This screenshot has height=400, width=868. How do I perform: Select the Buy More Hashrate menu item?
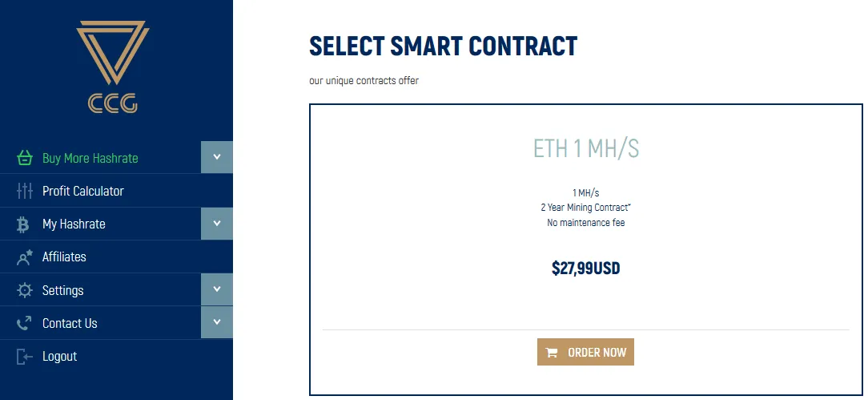point(100,158)
